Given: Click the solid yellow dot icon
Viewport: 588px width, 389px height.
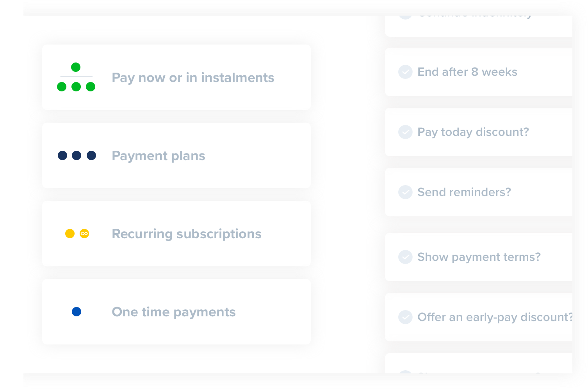Looking at the screenshot, I should [70, 234].
